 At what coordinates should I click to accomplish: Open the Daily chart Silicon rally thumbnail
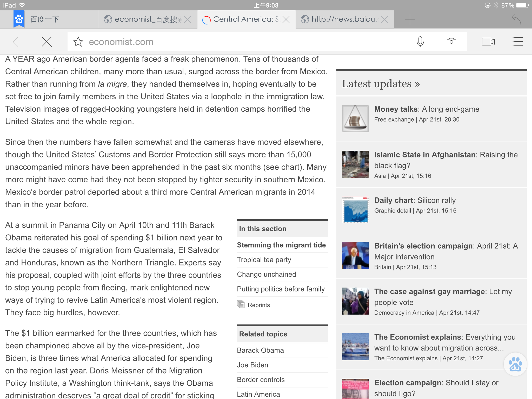click(x=355, y=210)
